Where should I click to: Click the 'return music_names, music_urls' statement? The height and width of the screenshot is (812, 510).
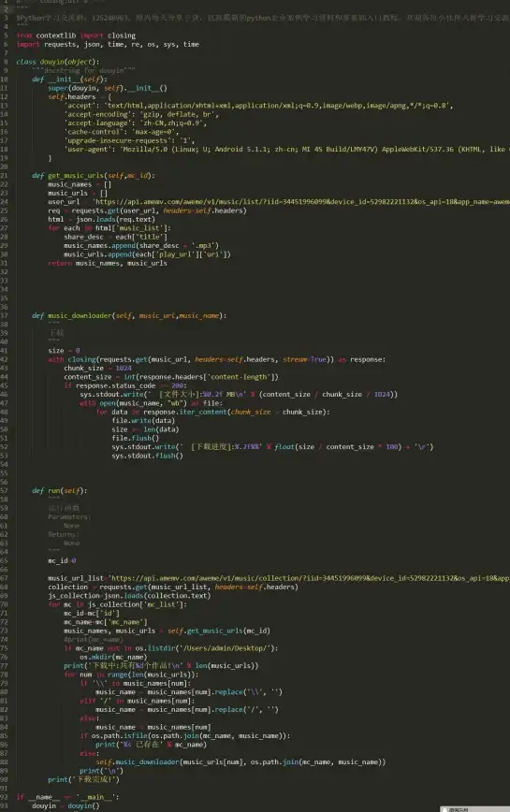coord(108,263)
